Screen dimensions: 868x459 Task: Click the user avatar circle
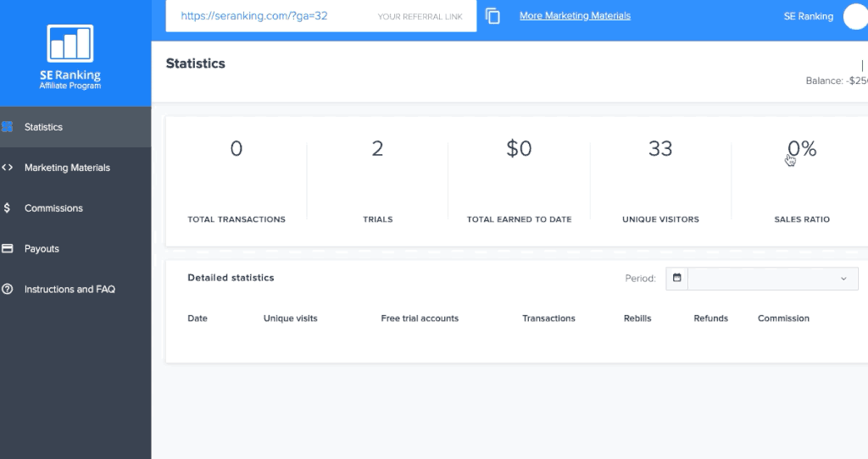[x=856, y=17]
